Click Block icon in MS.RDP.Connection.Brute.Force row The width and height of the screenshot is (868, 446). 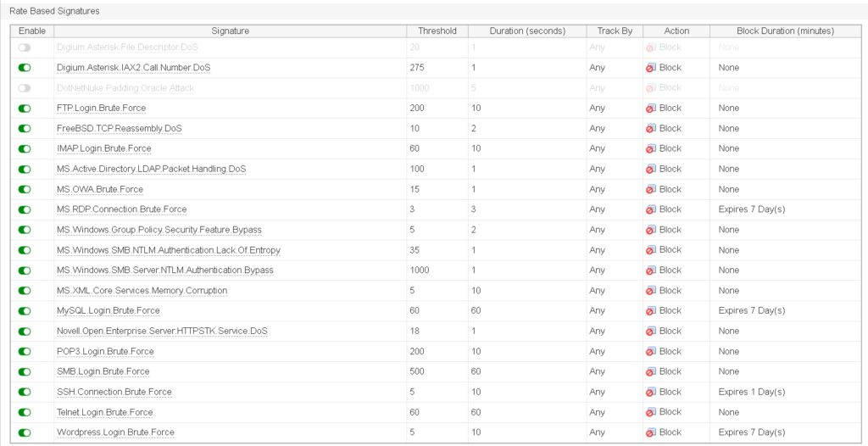[651, 209]
